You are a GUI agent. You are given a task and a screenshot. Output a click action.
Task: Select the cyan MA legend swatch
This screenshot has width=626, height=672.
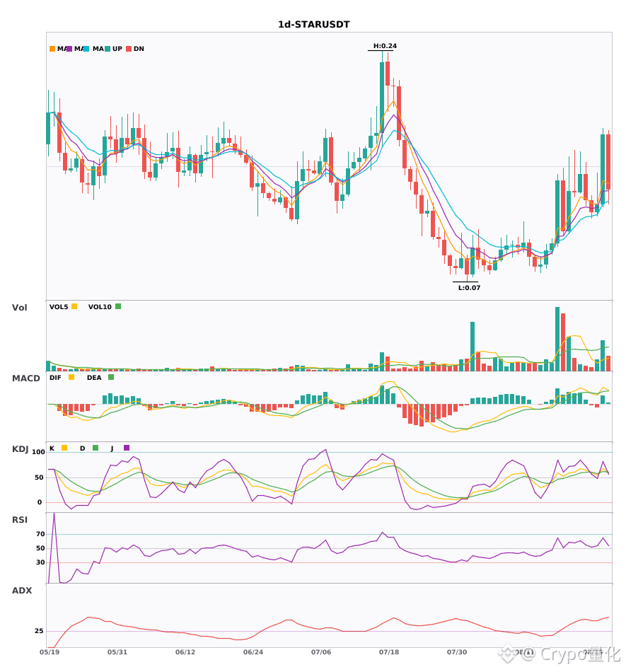click(x=86, y=49)
